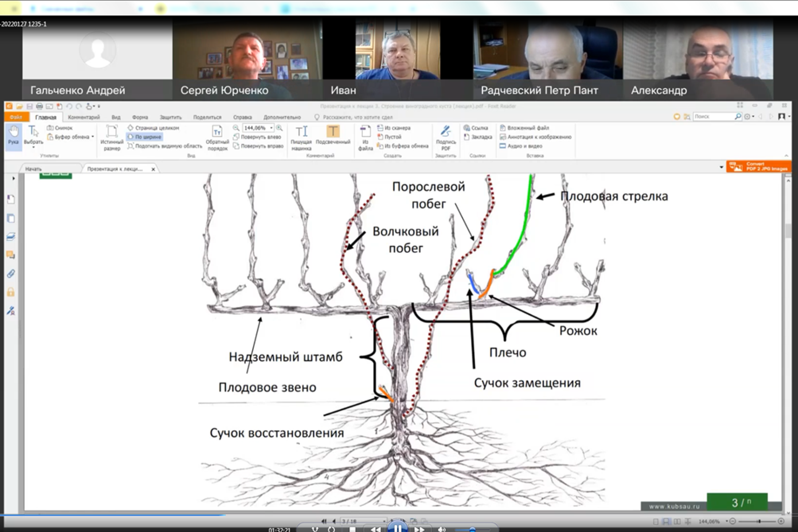
Task: Click the Обратный порядок reflow button
Action: point(217,137)
